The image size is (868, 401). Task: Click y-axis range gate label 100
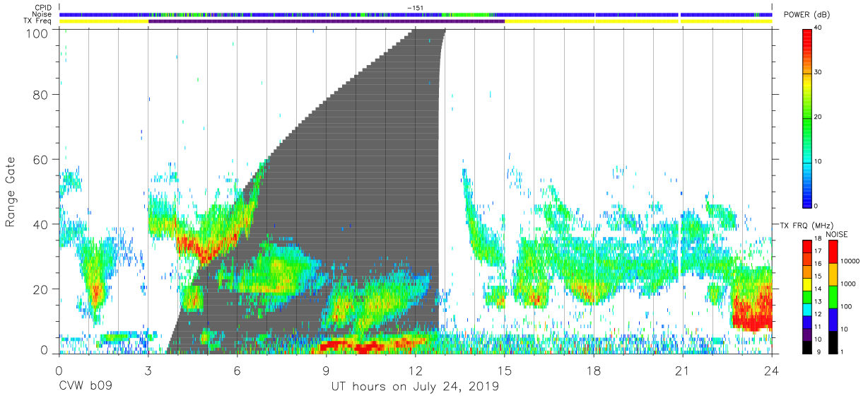(35, 33)
